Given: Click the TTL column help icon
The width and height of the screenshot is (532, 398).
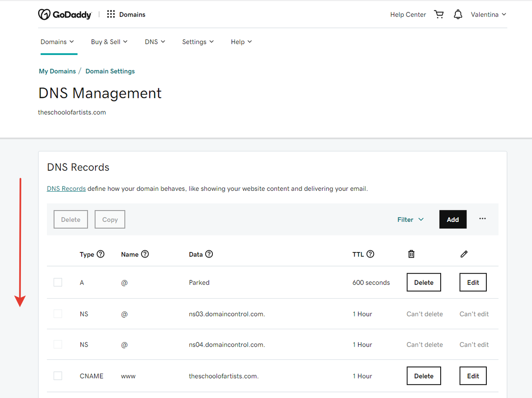Looking at the screenshot, I should [x=370, y=254].
